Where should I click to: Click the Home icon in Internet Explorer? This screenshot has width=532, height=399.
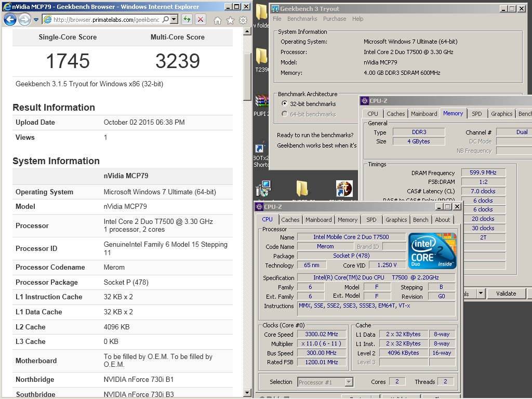tap(218, 20)
